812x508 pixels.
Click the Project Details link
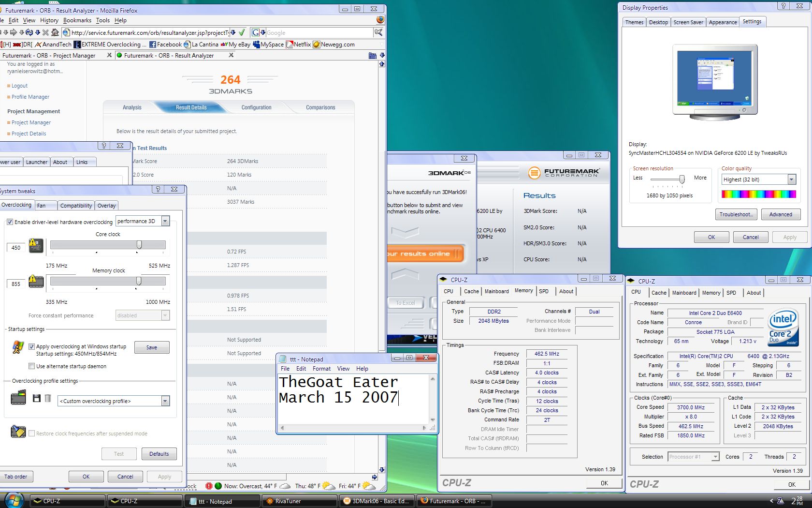click(29, 134)
